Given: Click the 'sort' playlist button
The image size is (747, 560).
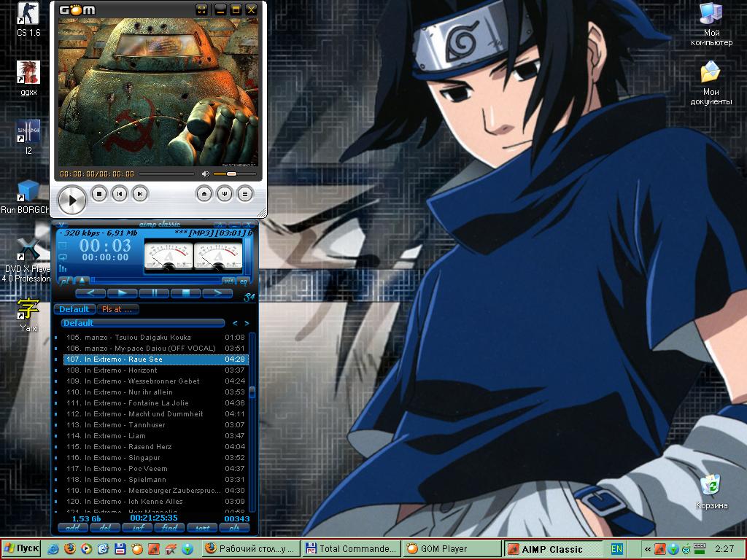Looking at the screenshot, I should tap(202, 528).
